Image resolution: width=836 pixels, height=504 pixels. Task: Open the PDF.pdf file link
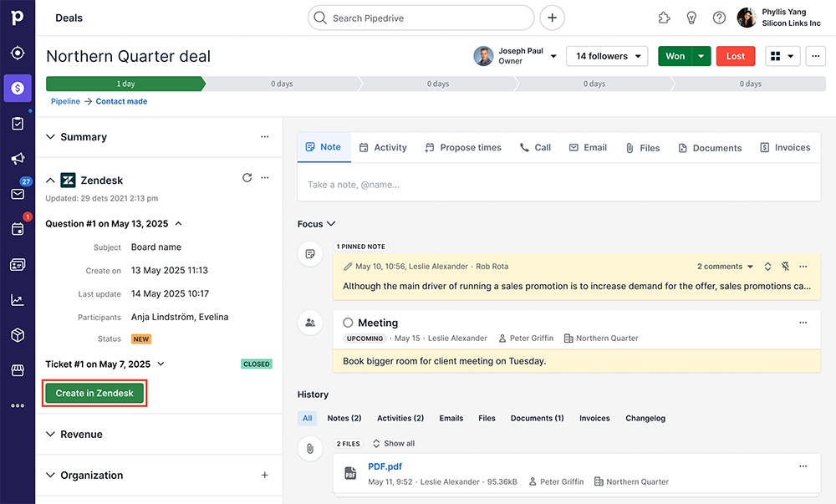385,466
